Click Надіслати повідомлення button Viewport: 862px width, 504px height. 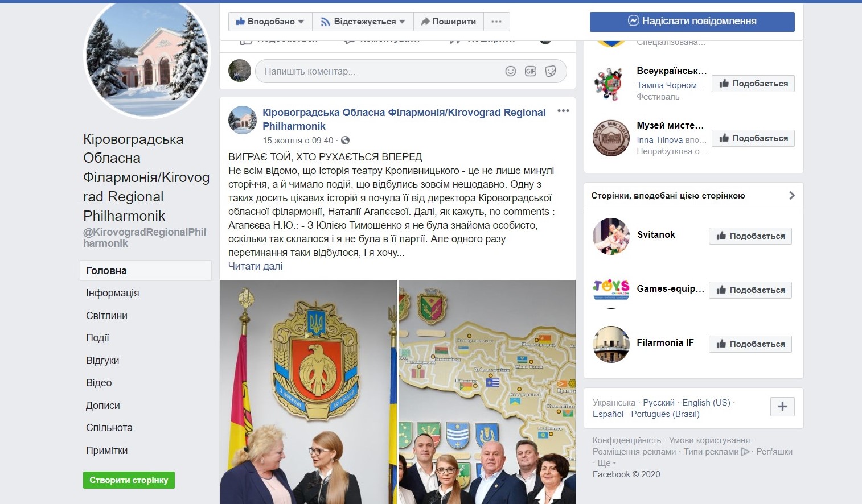tap(692, 22)
